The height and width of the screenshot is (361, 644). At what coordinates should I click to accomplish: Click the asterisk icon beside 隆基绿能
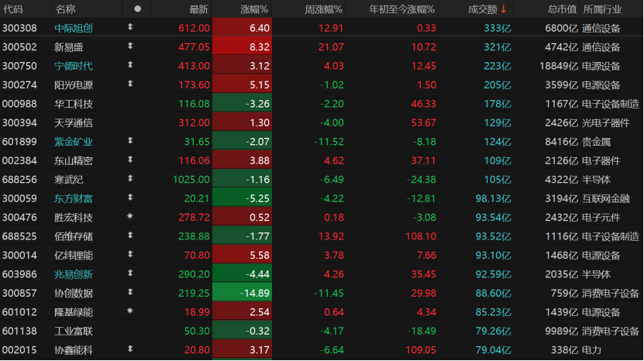pos(130,311)
